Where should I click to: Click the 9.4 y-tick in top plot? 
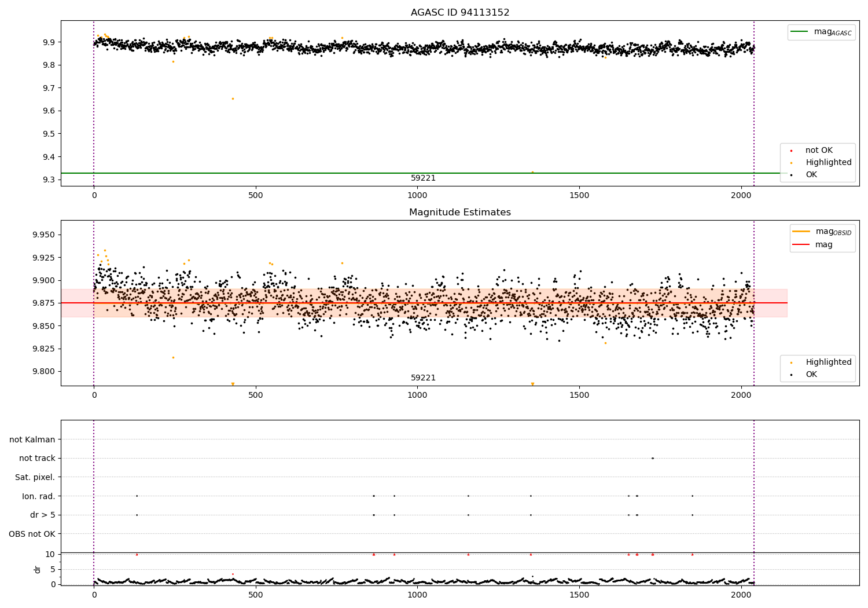pyautogui.click(x=48, y=157)
